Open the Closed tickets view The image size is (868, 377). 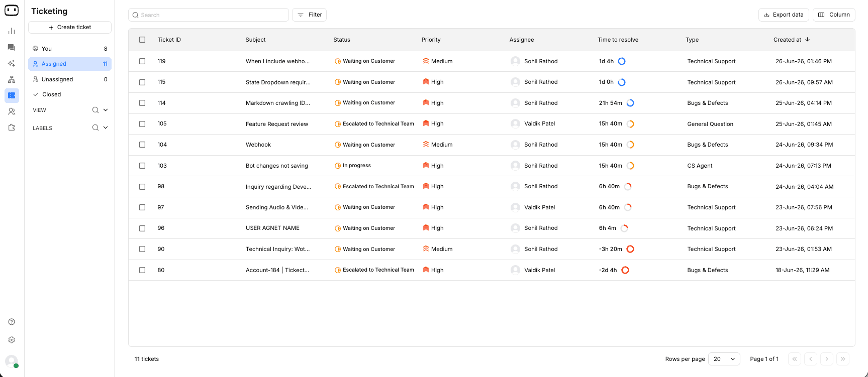70,94
